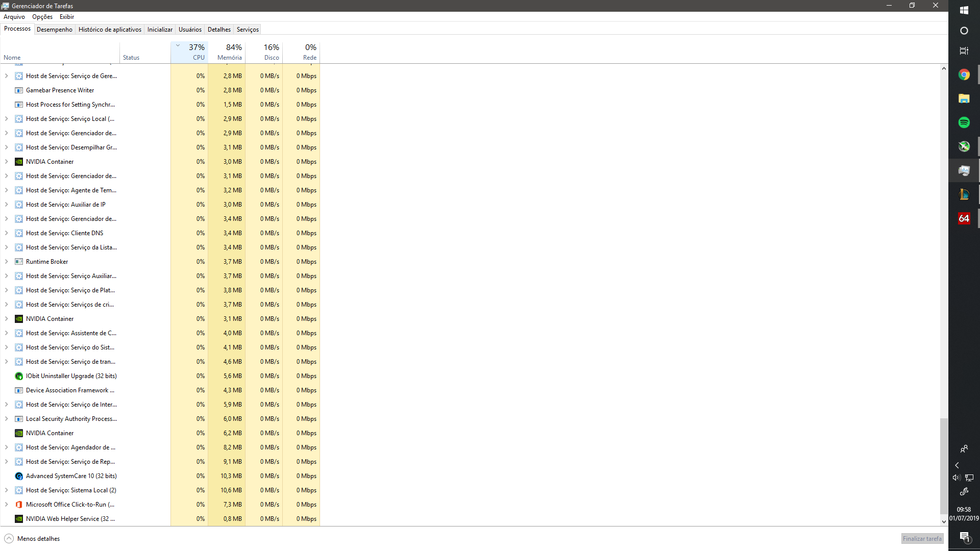The image size is (980, 551).
Task: Click the process list scrollbar thumb
Action: tap(944, 466)
